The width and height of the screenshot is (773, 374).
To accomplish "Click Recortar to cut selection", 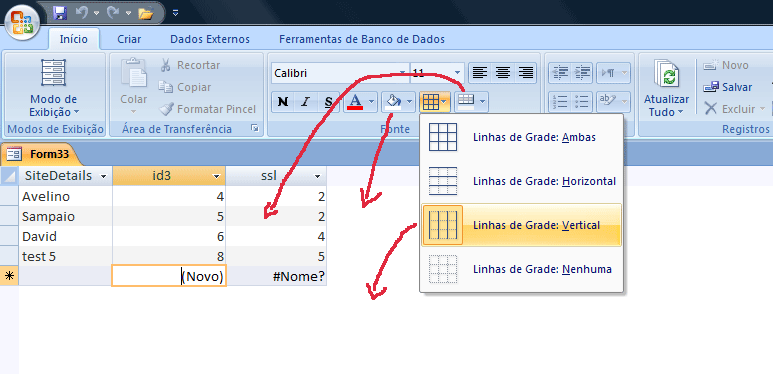I will pos(190,65).
